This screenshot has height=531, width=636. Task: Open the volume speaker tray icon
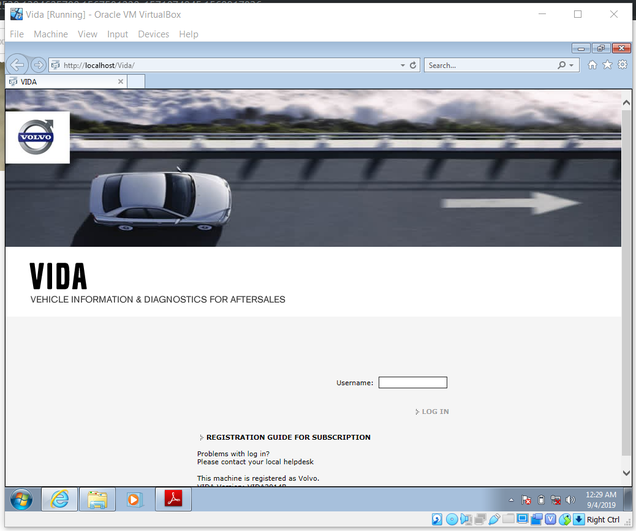570,500
